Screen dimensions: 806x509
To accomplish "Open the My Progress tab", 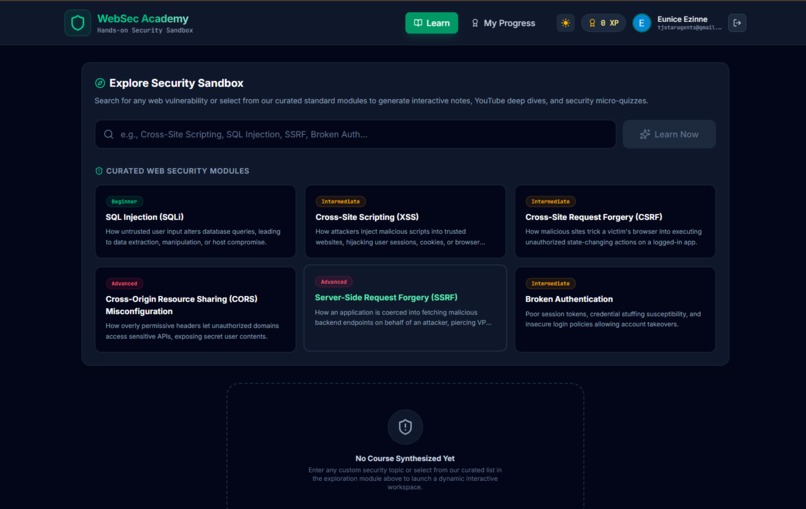I will pos(503,23).
